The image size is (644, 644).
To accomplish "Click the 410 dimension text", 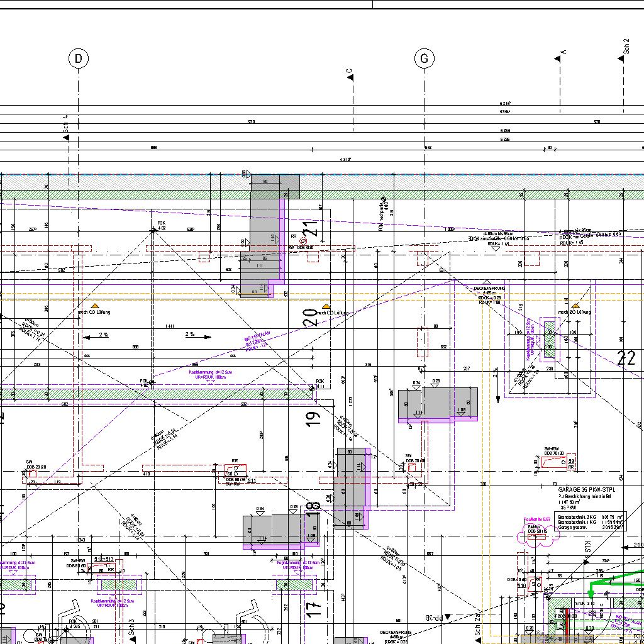I will coord(146,474).
